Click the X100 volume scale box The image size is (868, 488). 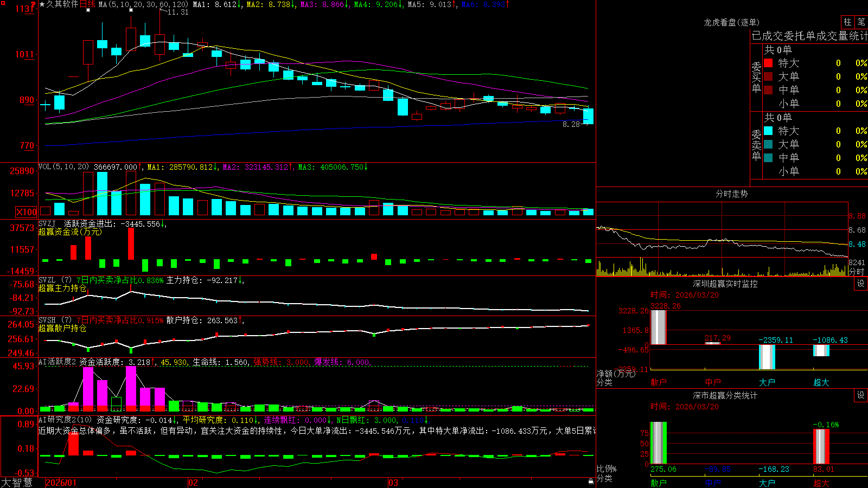[26, 212]
